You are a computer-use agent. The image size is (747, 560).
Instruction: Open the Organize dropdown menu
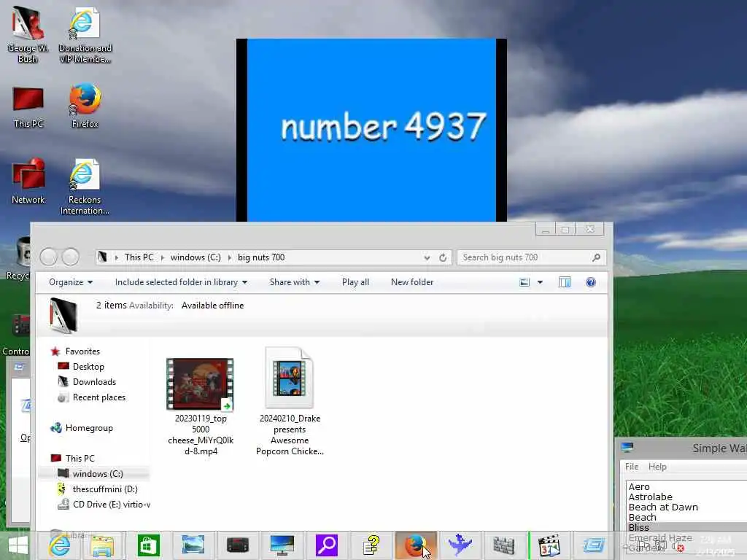point(71,282)
